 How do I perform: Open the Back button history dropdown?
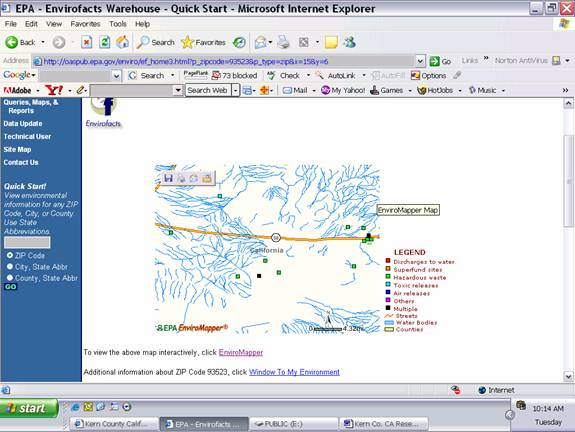tap(43, 43)
